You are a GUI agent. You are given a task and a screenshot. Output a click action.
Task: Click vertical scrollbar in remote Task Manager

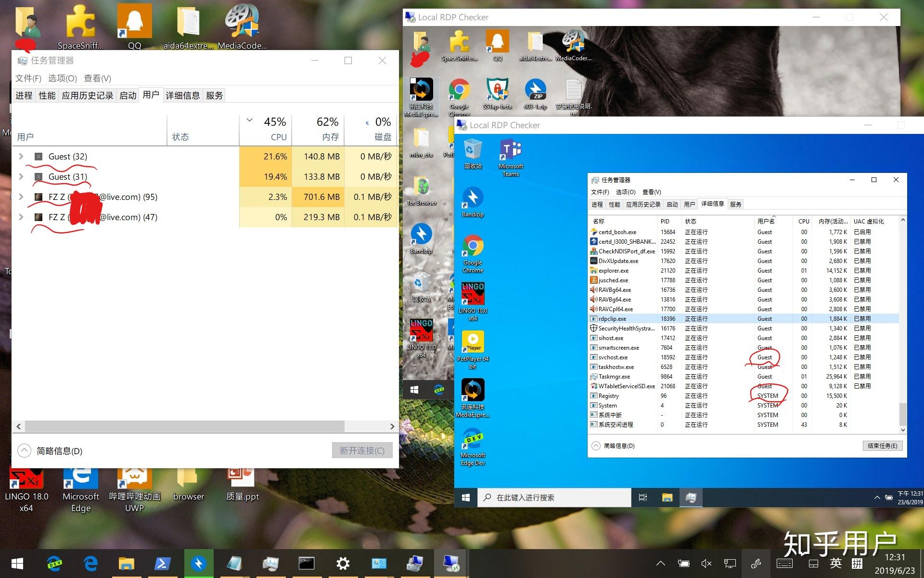tap(903, 413)
